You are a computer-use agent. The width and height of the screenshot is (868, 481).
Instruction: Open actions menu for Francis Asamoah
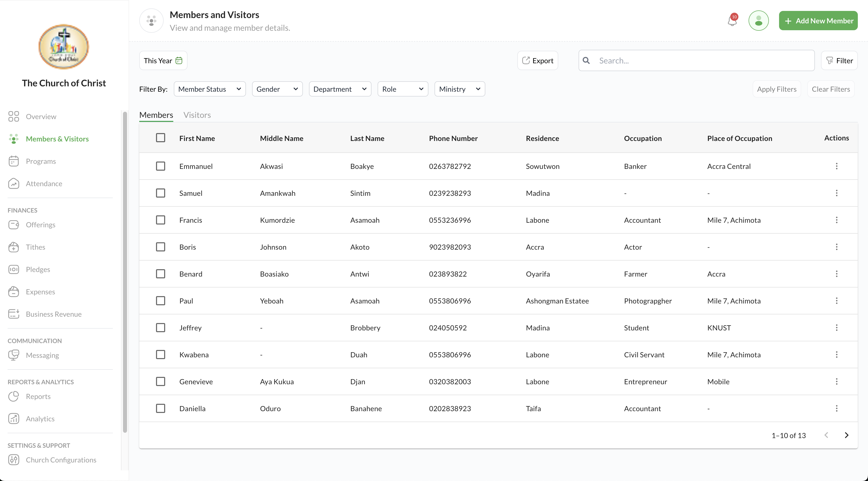[x=836, y=220]
